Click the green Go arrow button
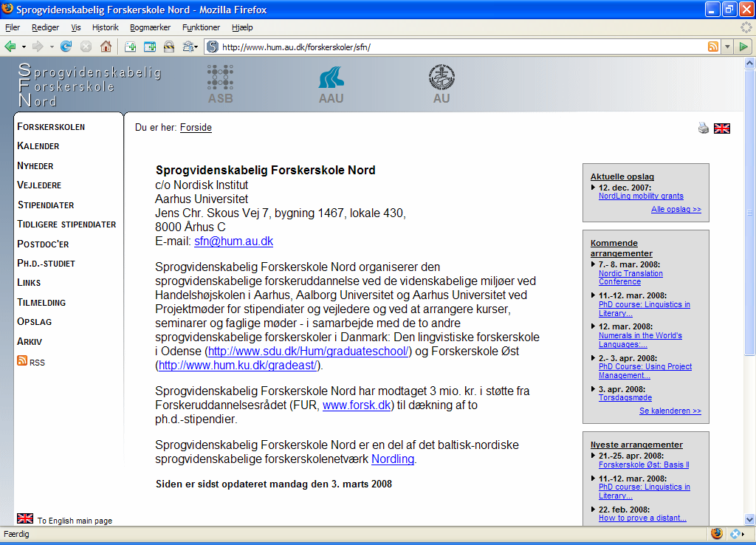Image resolution: width=756 pixels, height=545 pixels. click(x=743, y=47)
